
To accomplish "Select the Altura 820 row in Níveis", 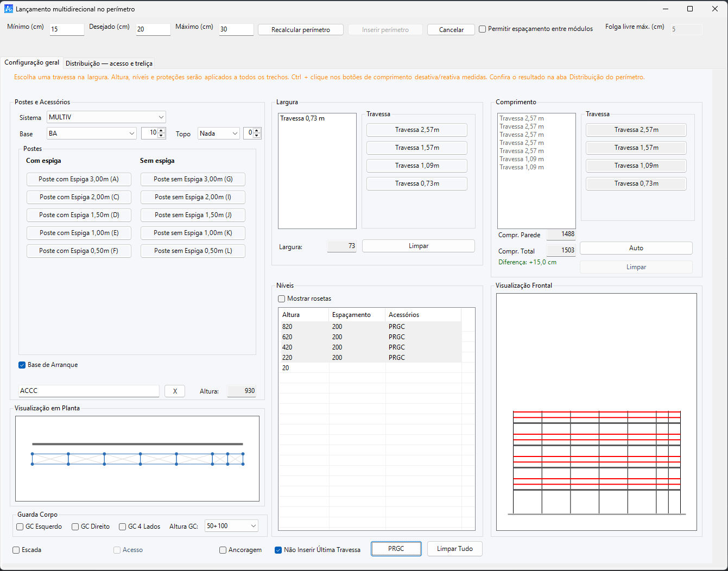I will pos(370,327).
